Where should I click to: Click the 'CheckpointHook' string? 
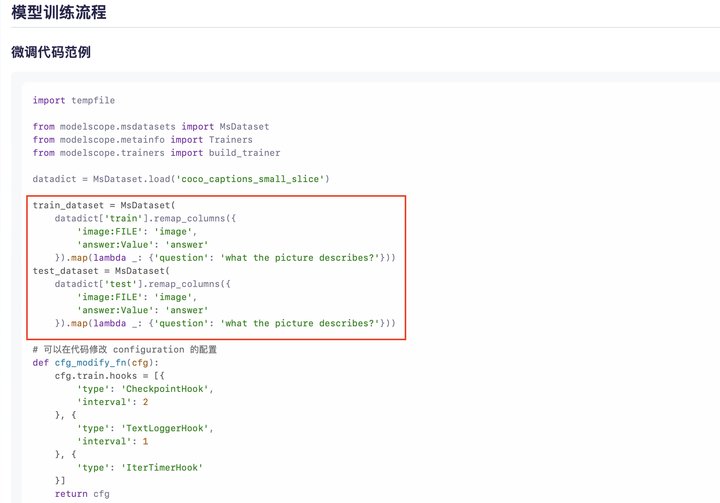[170, 389]
